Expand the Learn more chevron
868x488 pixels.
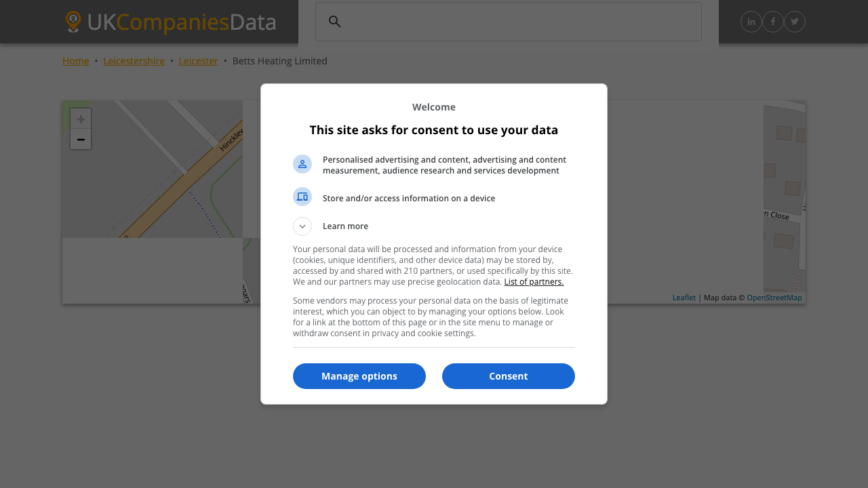(x=302, y=226)
